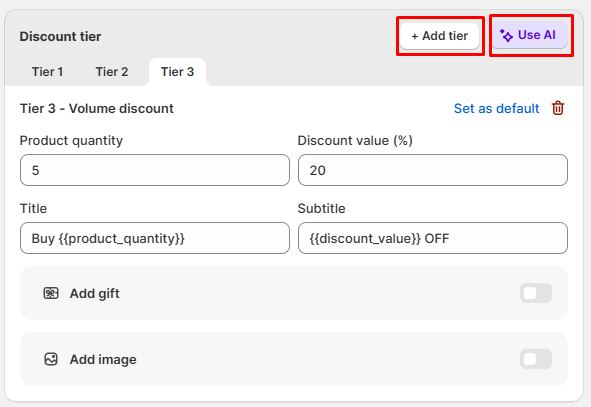Click the picture icon beside Add image

[51, 359]
